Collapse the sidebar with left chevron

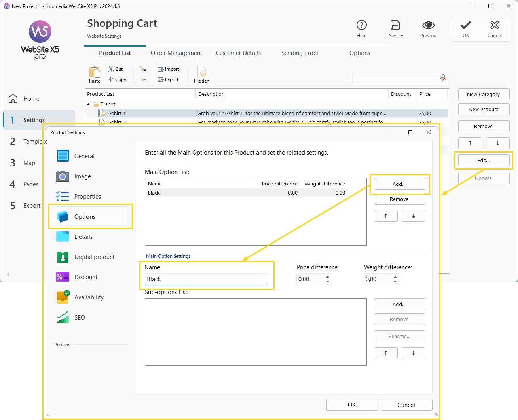pyautogui.click(x=8, y=274)
